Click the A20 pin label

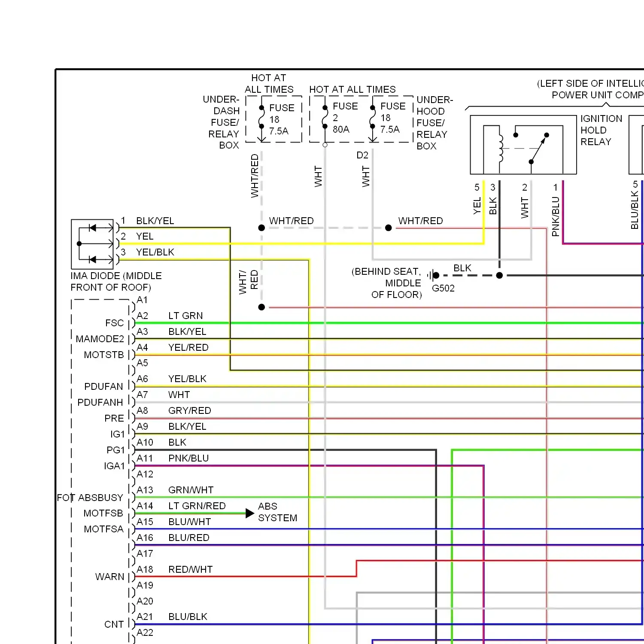click(145, 601)
